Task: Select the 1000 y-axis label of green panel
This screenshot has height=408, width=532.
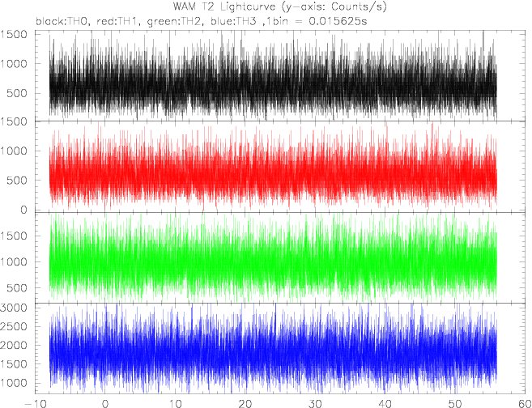Action: (x=15, y=261)
